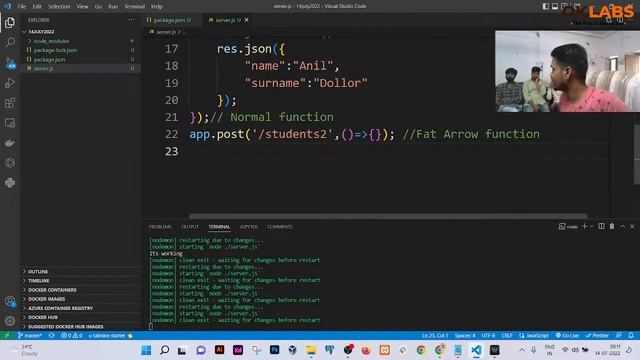
Task: Click the Explorer more actions ellipsis
Action: (131, 20)
